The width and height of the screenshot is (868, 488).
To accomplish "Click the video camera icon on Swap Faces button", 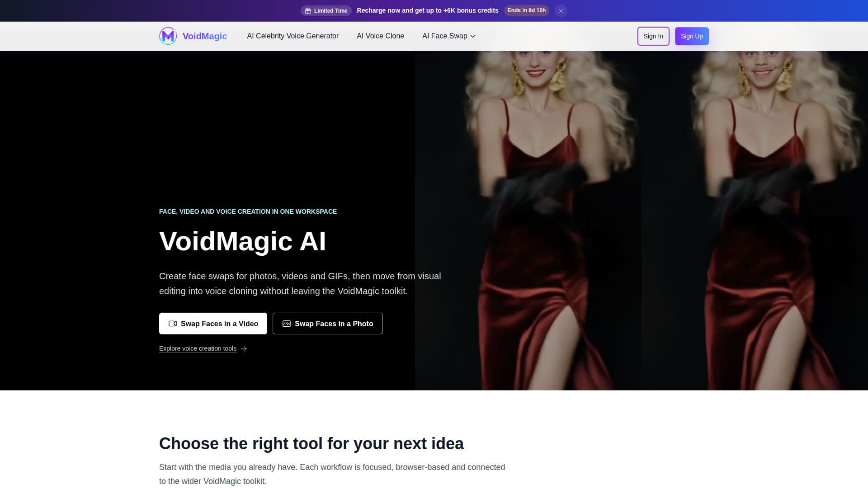I will (173, 324).
